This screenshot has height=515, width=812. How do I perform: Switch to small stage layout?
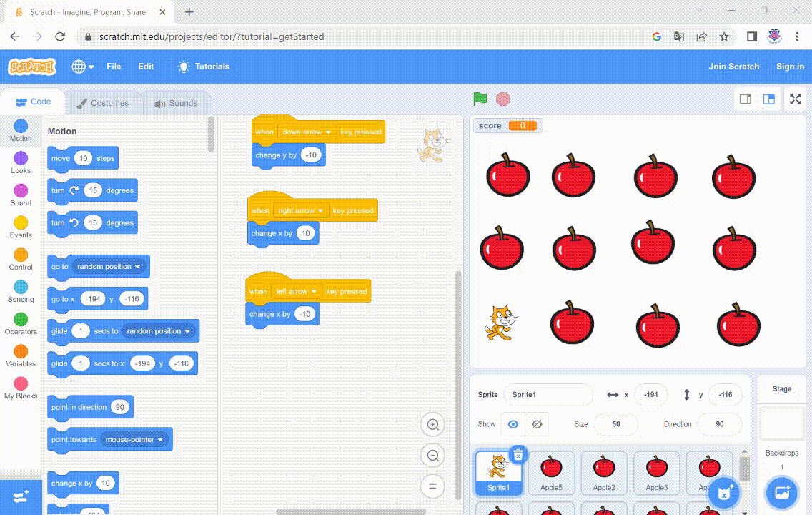click(745, 99)
